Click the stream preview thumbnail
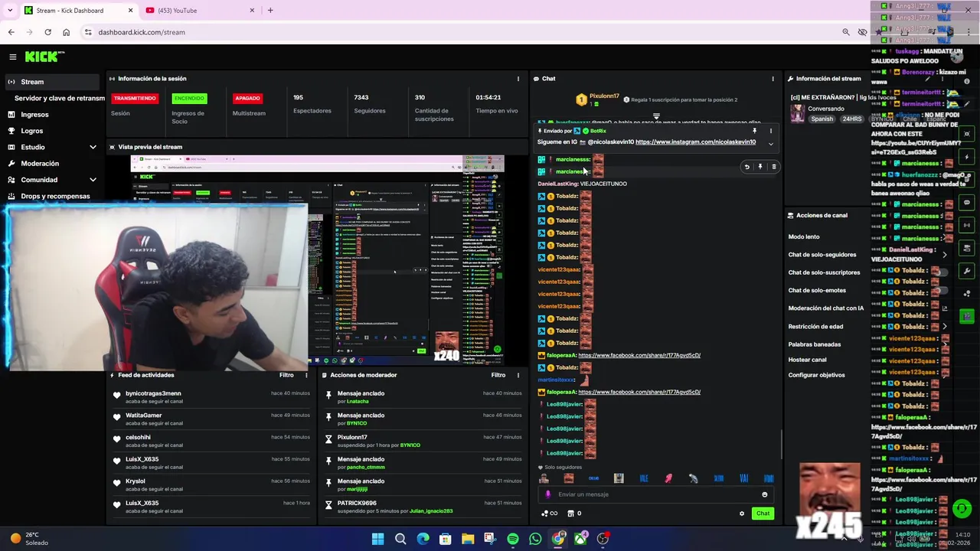 point(317,260)
